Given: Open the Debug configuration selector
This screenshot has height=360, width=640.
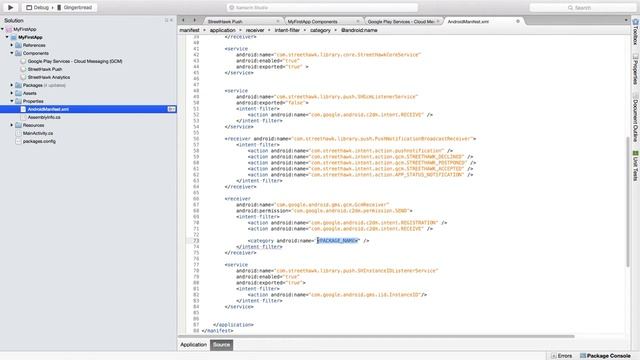Looking at the screenshot, I should tap(38, 7).
